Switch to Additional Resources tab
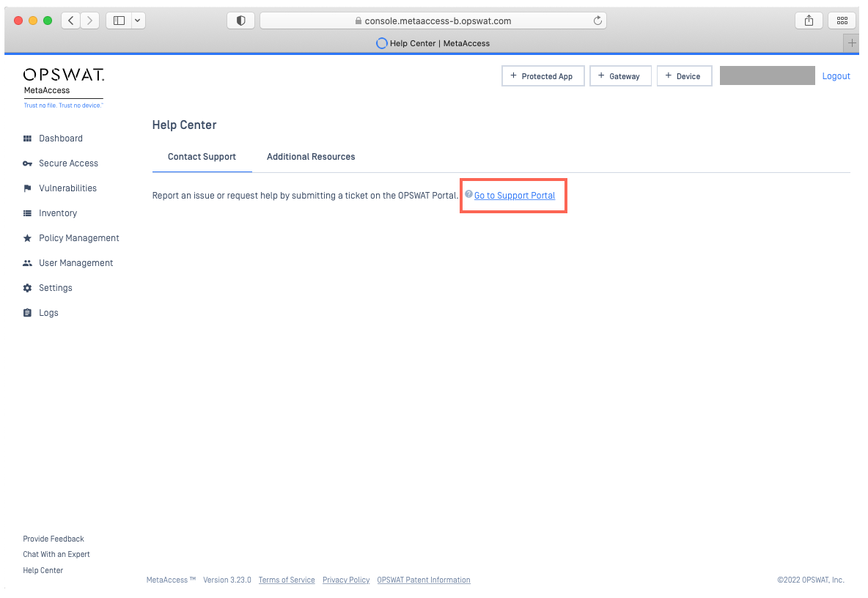868x598 pixels. [x=311, y=157]
